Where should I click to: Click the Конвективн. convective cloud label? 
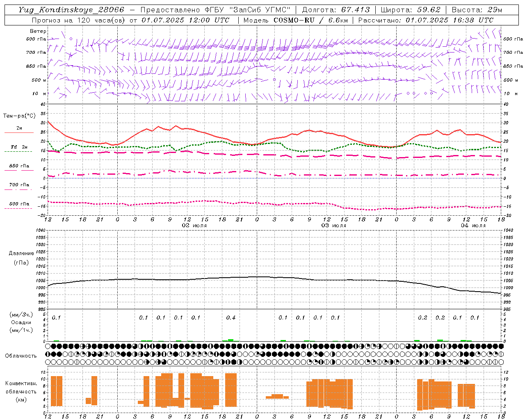(x=21, y=383)
